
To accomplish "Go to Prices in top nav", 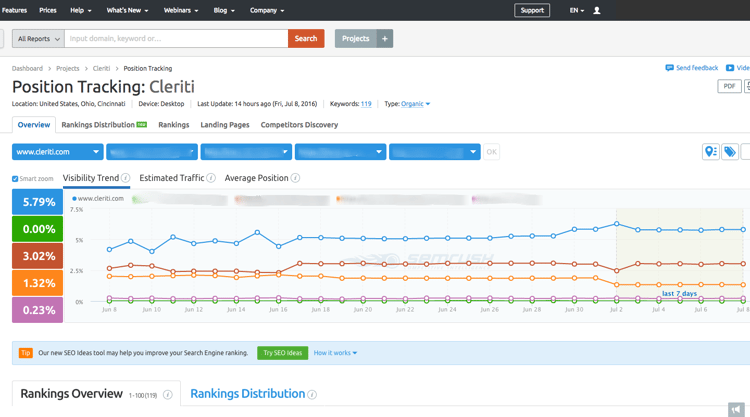I will coord(48,10).
